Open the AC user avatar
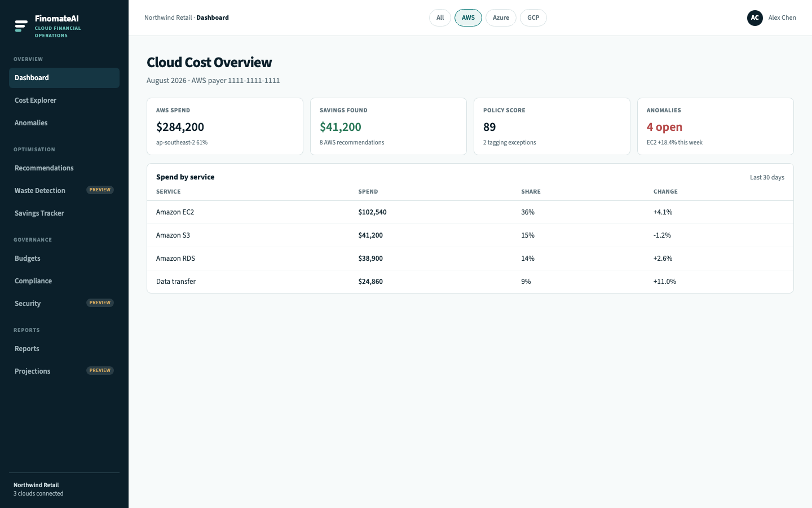 point(755,18)
